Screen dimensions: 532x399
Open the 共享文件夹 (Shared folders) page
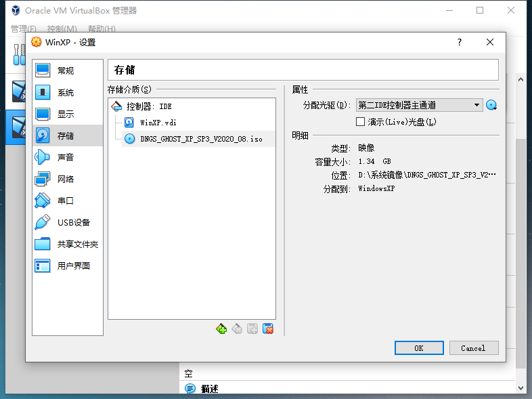point(68,244)
